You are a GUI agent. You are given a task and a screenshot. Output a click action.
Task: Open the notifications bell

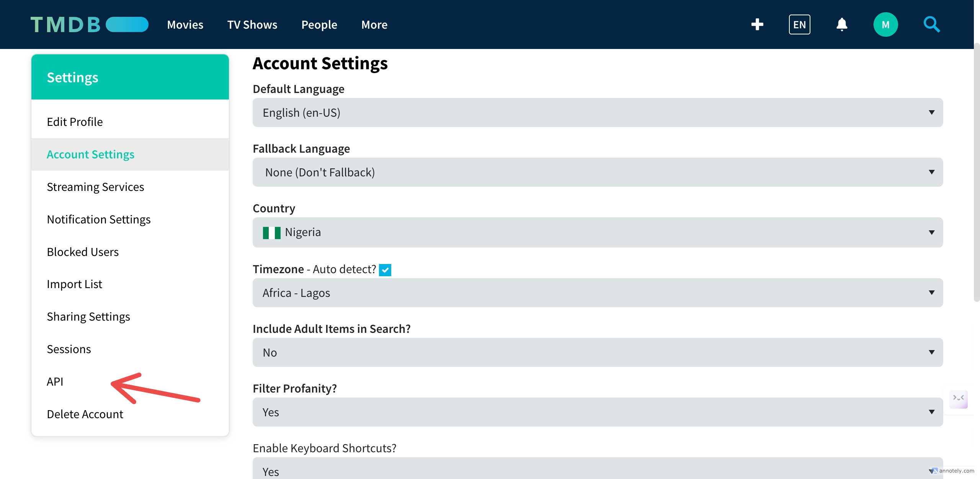coord(842,24)
